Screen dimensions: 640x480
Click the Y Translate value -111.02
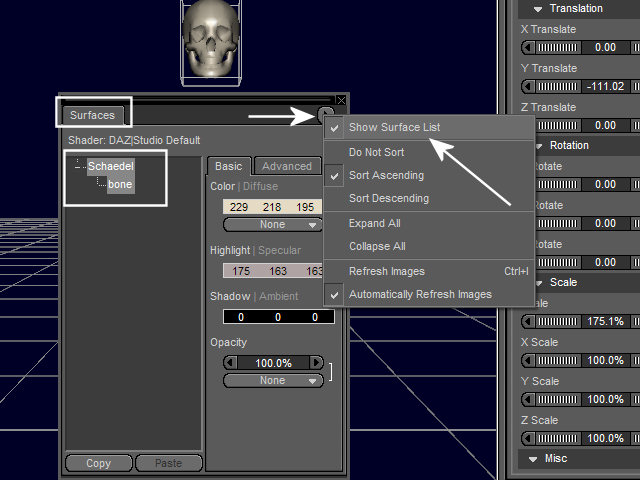(605, 87)
